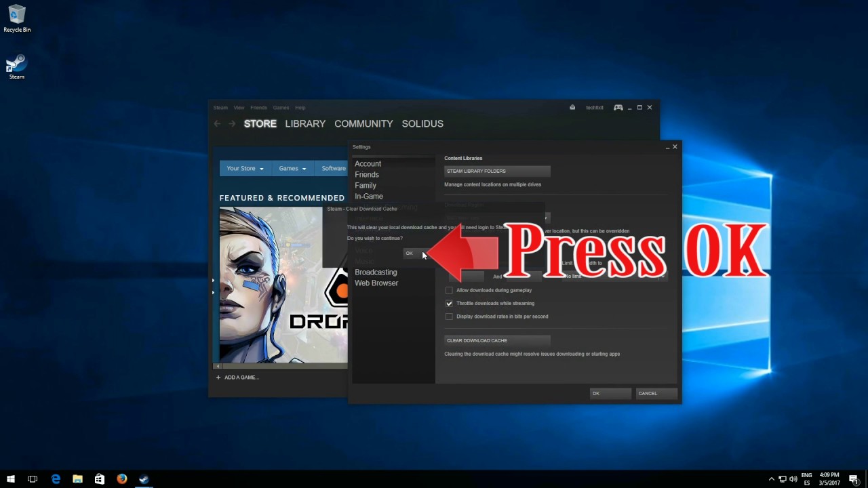
Task: Go back with Steam's left arrow
Action: (x=217, y=124)
